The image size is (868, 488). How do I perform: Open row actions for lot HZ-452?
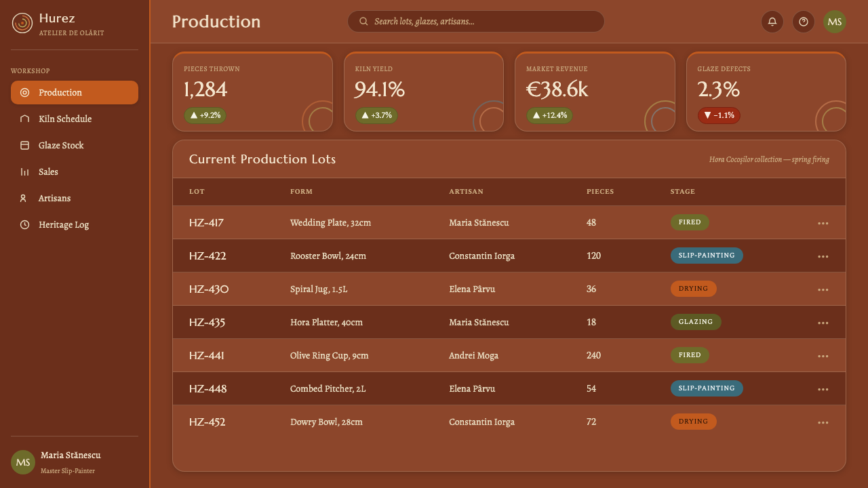coord(823,422)
